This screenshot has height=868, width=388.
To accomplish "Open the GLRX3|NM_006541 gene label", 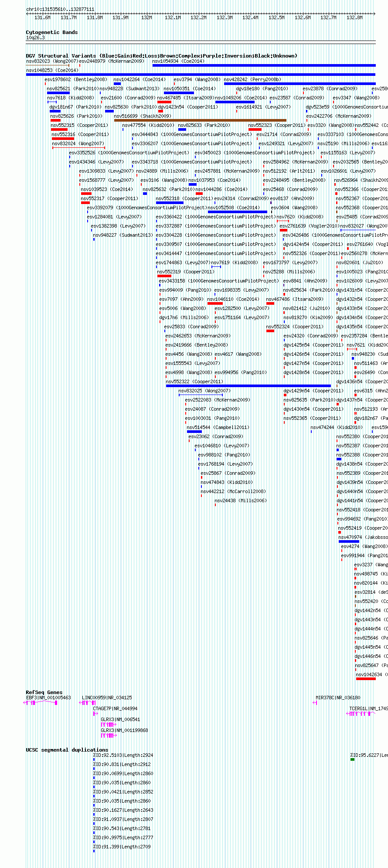I will pos(120,719).
